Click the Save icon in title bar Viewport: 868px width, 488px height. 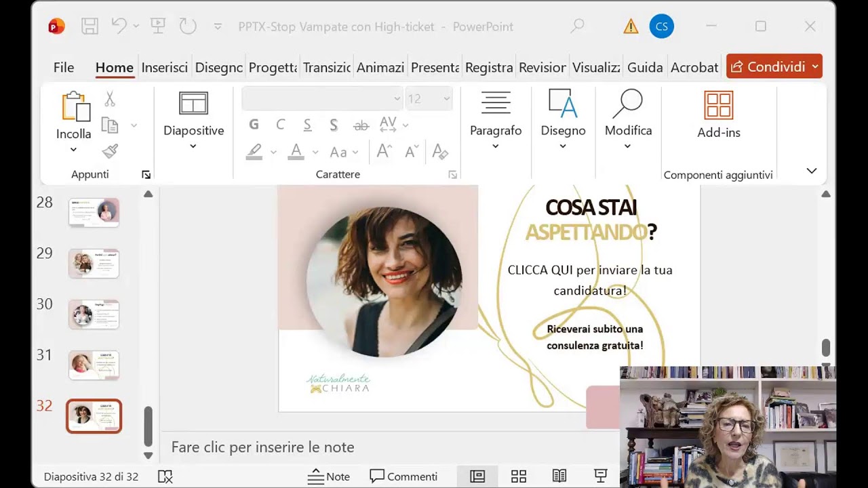(90, 26)
